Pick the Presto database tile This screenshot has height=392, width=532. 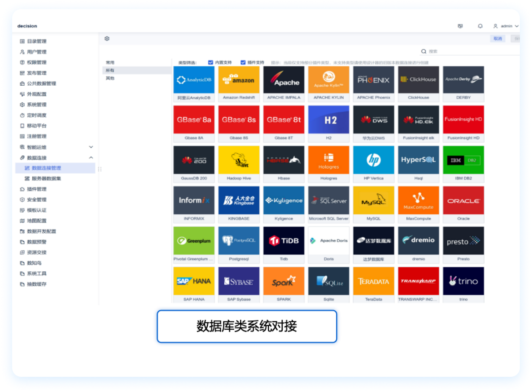463,245
